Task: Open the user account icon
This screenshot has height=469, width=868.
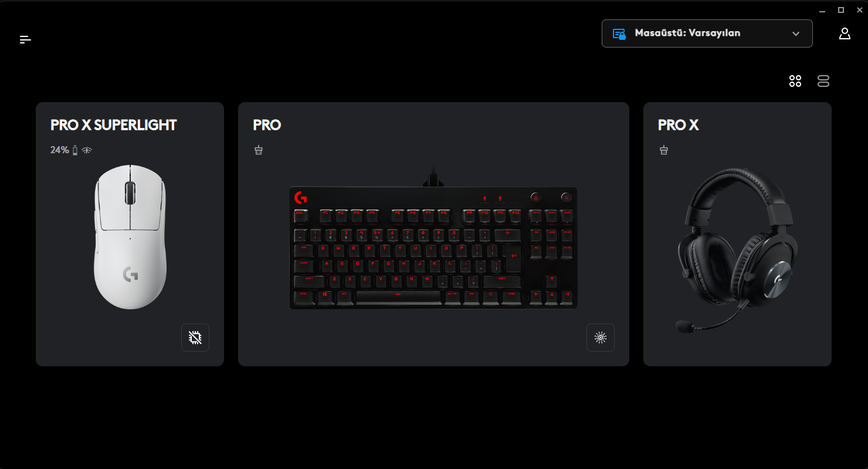Action: point(845,33)
